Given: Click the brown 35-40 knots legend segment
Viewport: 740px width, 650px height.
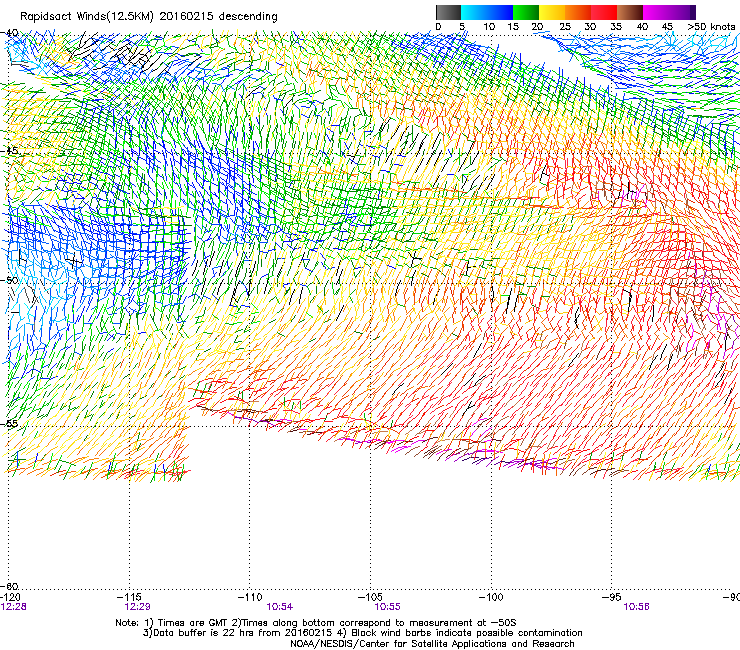Looking at the screenshot, I should click(x=630, y=12).
